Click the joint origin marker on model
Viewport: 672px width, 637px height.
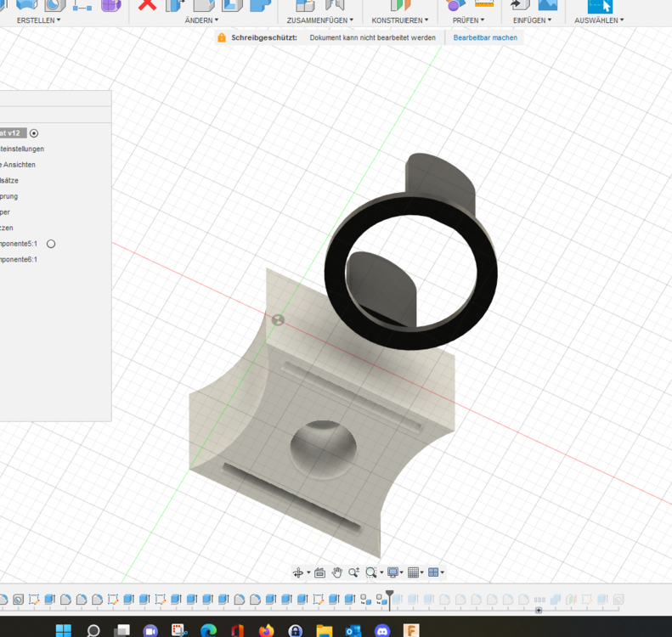pos(278,320)
